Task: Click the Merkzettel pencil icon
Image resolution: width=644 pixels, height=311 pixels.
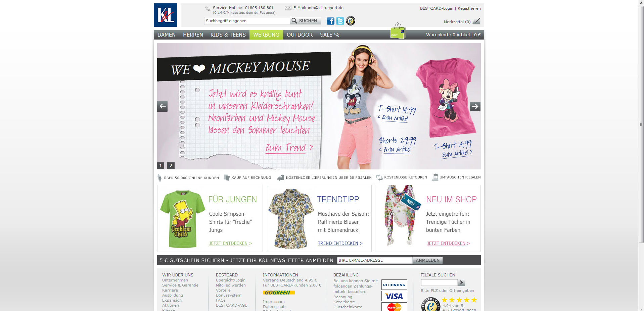Action: point(476,21)
